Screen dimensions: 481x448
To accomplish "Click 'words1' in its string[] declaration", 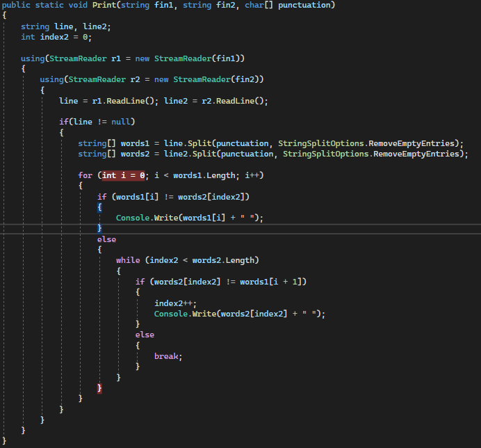I will (135, 143).
